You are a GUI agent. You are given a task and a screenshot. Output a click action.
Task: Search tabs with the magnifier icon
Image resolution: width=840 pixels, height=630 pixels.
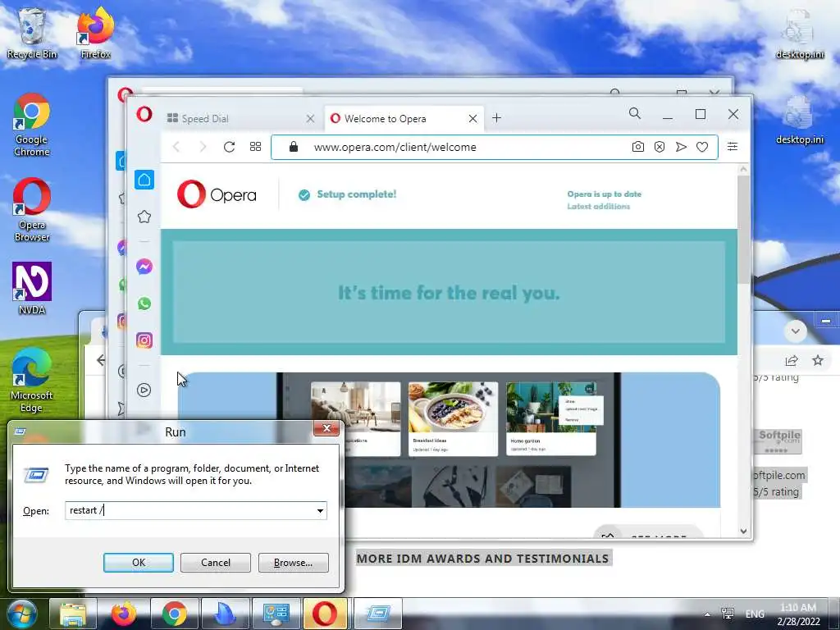635,113
